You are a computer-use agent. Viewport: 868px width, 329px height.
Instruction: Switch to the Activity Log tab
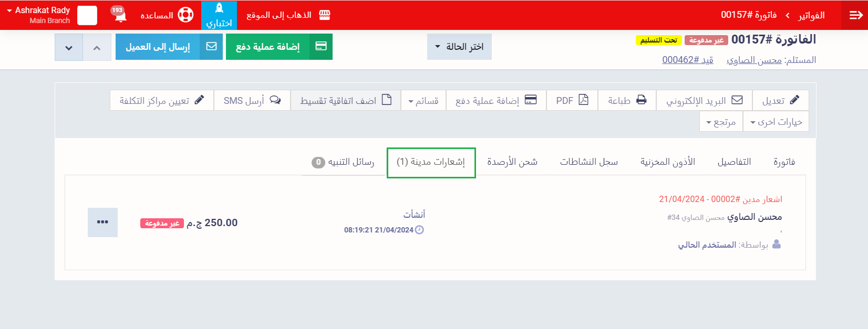pyautogui.click(x=588, y=162)
